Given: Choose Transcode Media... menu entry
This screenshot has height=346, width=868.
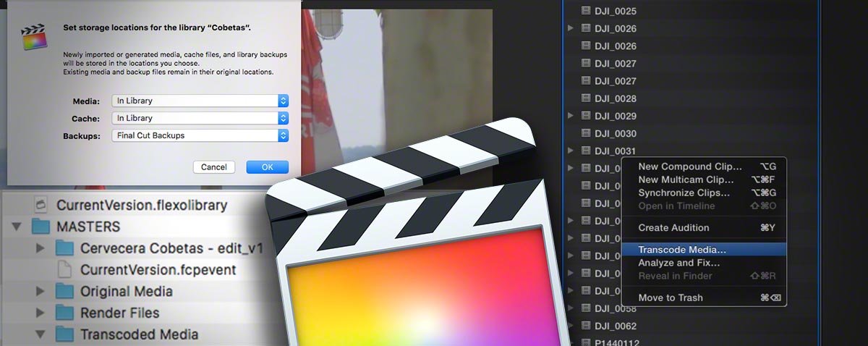Looking at the screenshot, I should click(x=703, y=250).
